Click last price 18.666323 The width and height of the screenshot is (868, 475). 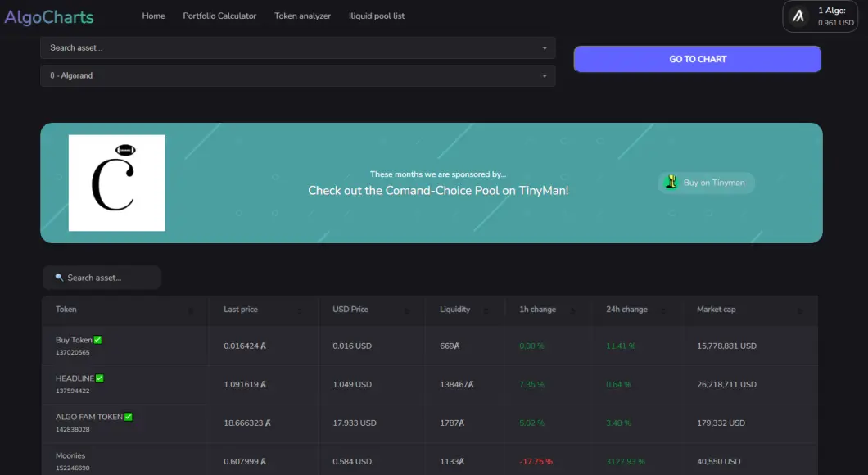point(247,423)
